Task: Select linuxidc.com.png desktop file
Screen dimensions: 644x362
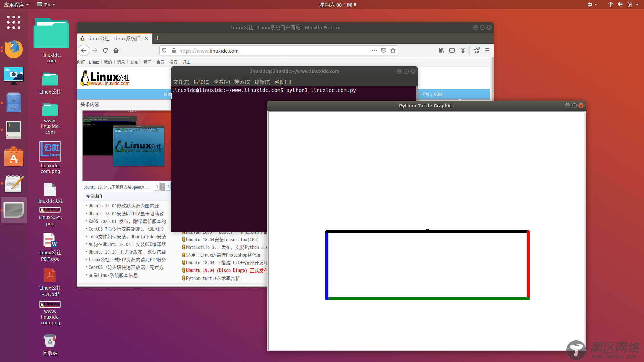Action: [50, 158]
